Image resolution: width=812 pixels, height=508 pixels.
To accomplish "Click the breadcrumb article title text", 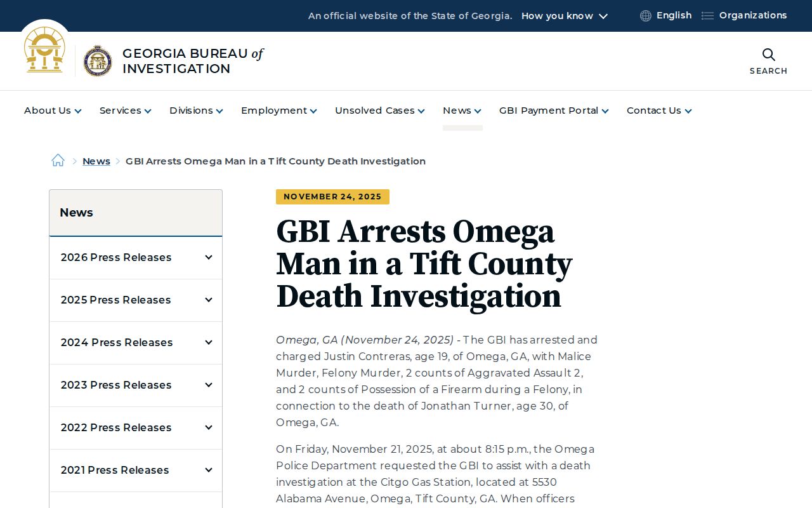I will pyautogui.click(x=275, y=161).
